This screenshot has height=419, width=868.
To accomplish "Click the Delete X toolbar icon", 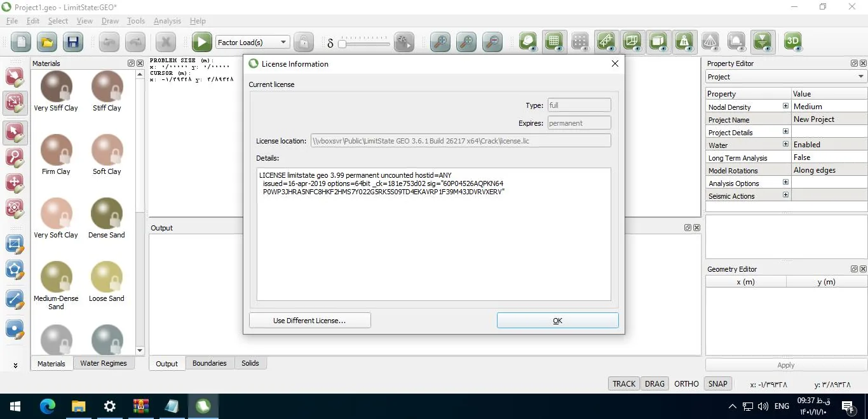I will 166,43.
